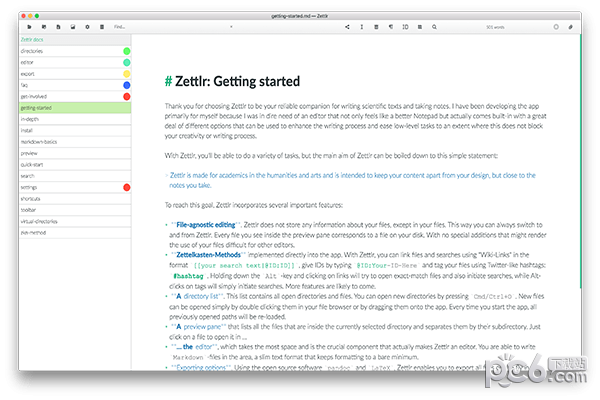Open preferences via the gear icon
Viewport: 600px width, 400px height.
[x=87, y=27]
